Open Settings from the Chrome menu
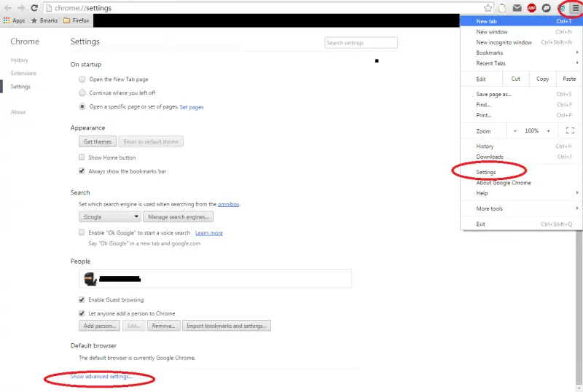 521,172
